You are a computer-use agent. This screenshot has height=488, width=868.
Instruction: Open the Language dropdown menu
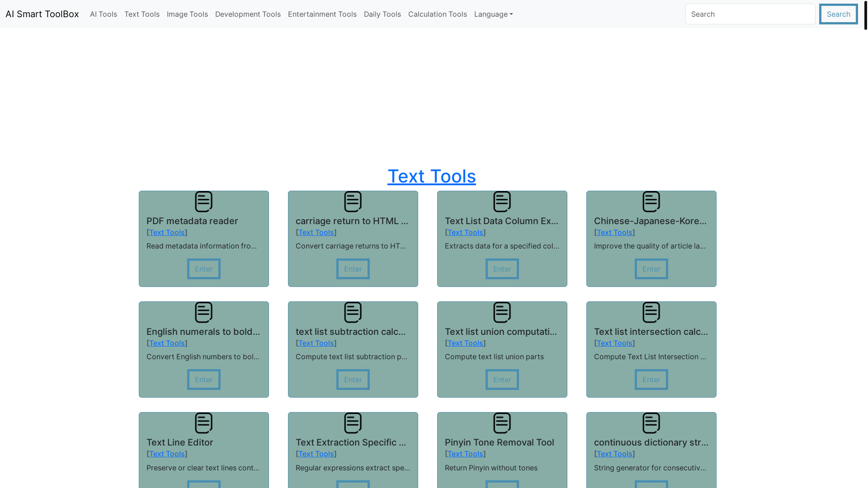point(493,14)
